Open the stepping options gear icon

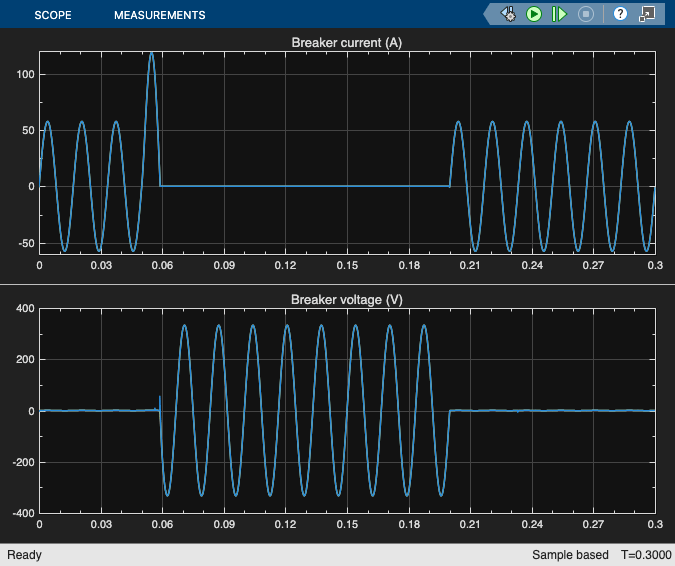point(508,14)
